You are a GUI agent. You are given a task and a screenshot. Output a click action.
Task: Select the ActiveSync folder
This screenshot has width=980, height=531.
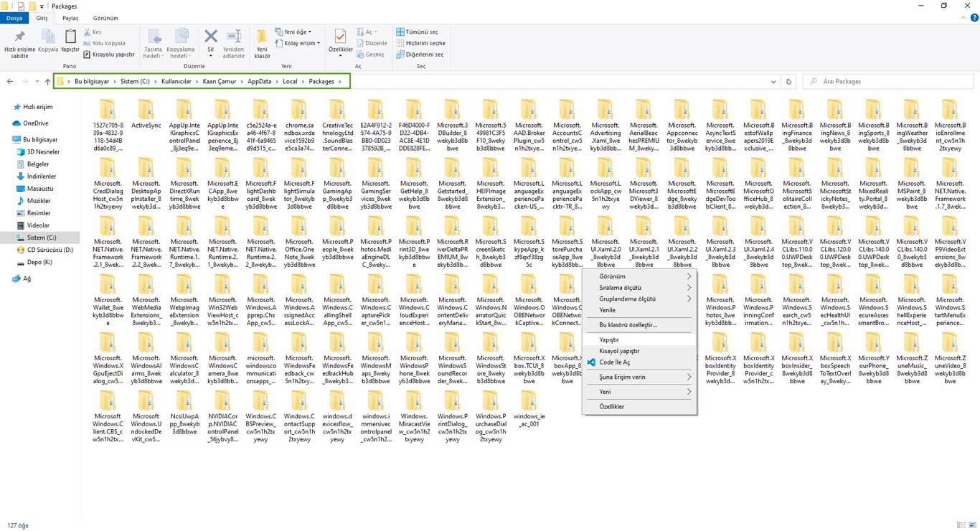pyautogui.click(x=146, y=115)
